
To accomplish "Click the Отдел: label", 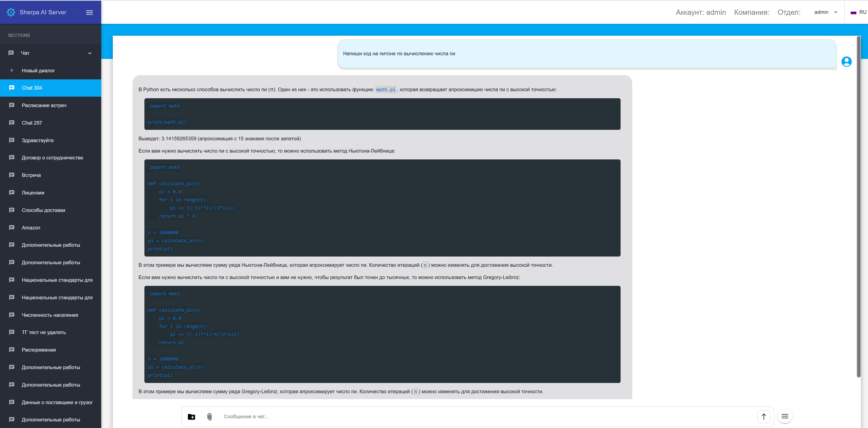I will point(789,13).
